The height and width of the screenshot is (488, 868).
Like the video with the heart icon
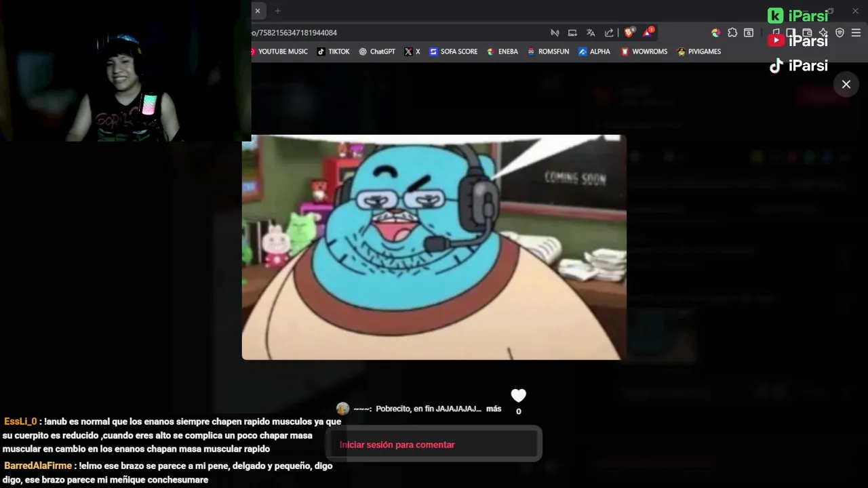click(519, 396)
